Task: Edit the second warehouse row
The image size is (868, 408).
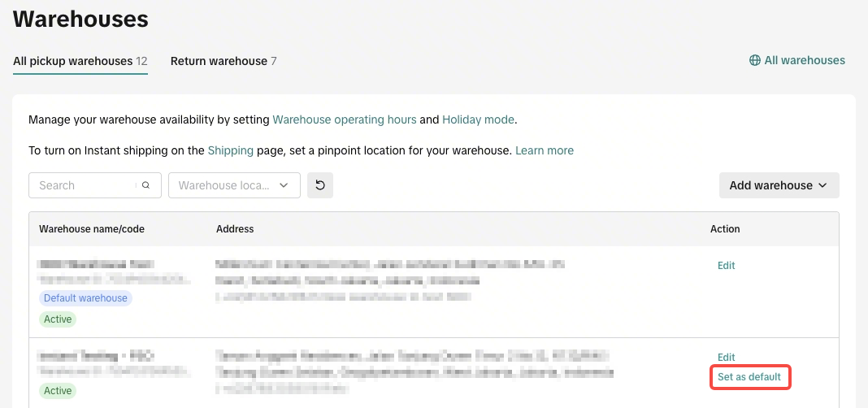Action: [727, 357]
